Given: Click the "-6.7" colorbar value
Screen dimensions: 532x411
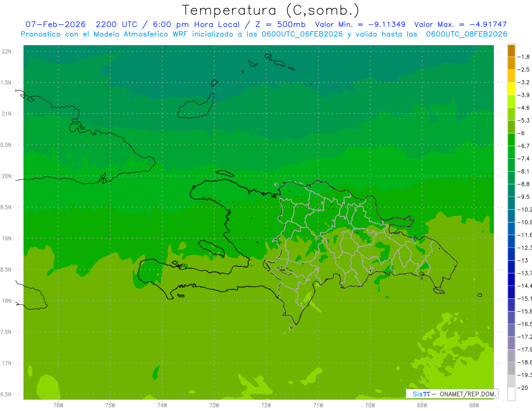Looking at the screenshot, I should 524,146.
